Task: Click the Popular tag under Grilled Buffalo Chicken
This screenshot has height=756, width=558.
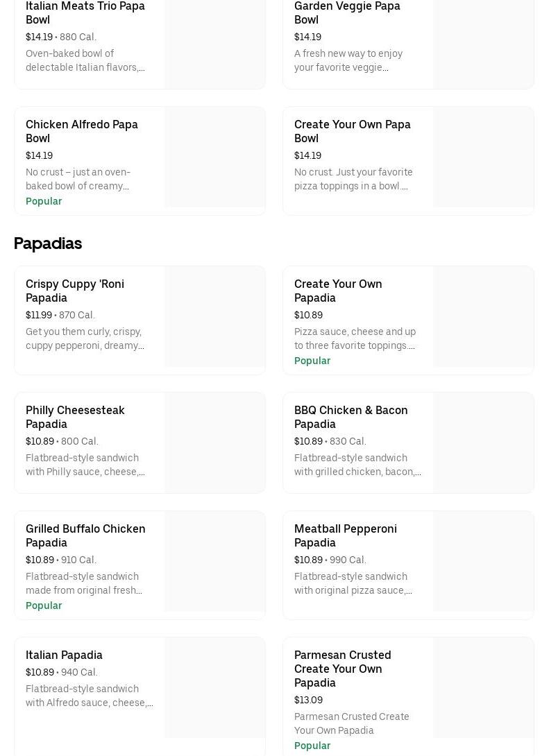Action: pyautogui.click(x=44, y=605)
